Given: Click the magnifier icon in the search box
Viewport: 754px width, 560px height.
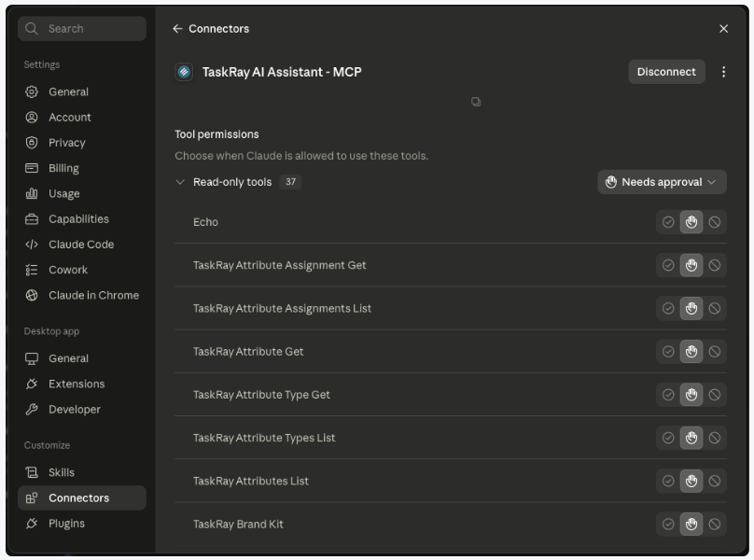Looking at the screenshot, I should point(31,29).
